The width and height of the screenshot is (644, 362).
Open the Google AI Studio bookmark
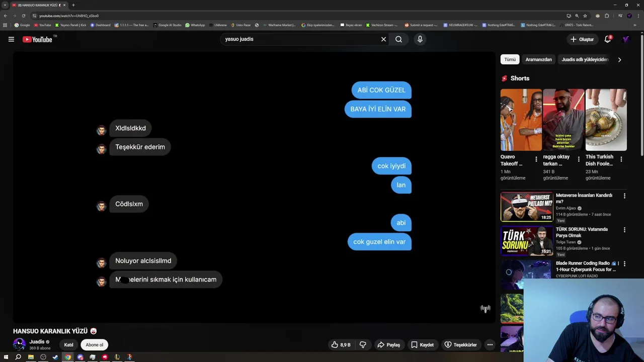[168, 25]
